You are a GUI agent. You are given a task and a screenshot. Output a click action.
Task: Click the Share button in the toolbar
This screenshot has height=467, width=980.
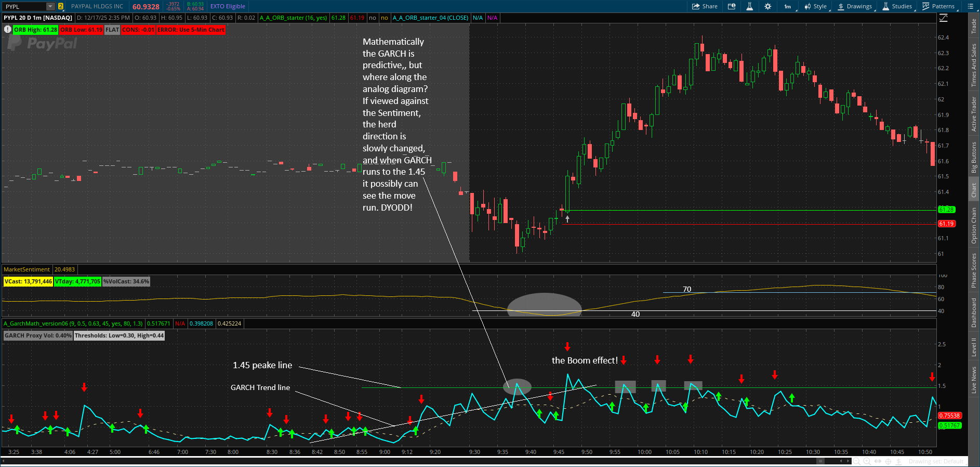click(705, 6)
